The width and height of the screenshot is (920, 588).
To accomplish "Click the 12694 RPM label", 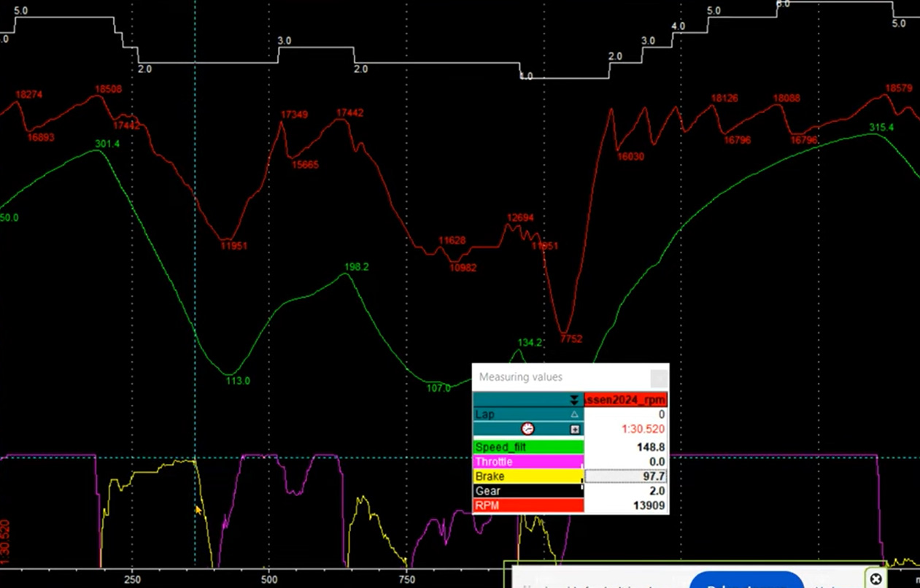I will click(520, 217).
